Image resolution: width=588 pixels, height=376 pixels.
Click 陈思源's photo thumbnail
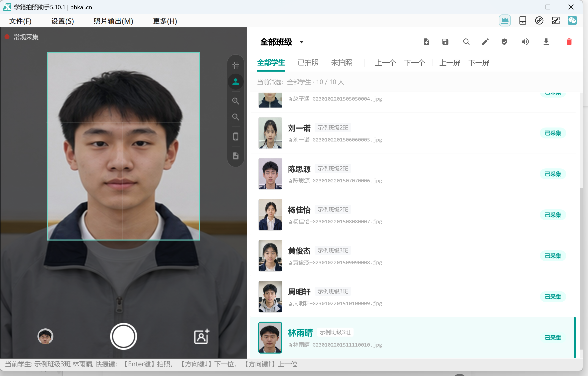pos(270,174)
